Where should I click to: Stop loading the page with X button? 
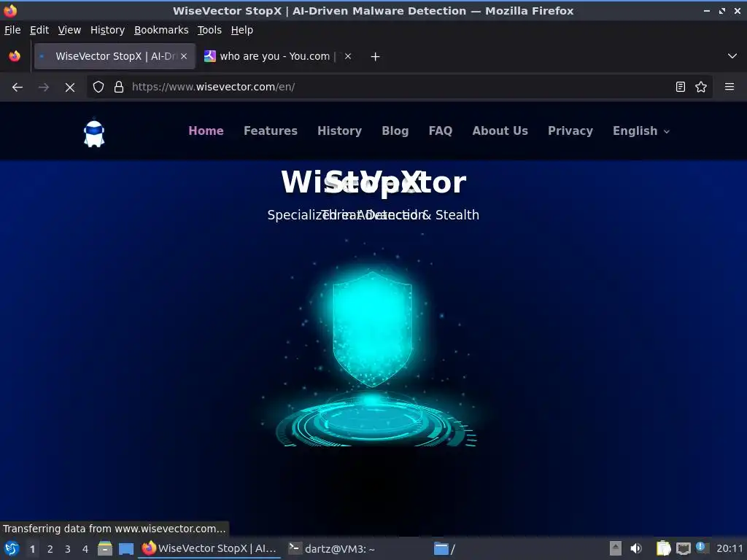coord(70,87)
